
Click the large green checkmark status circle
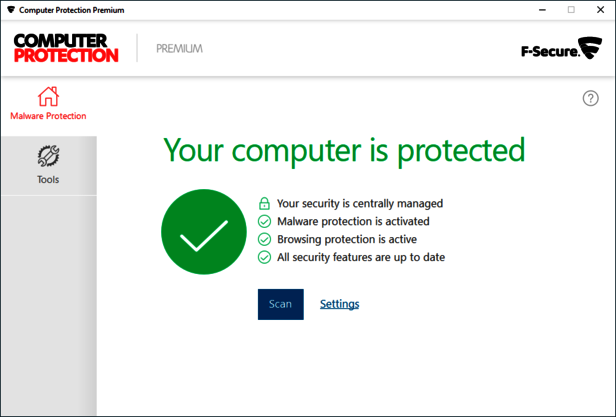tap(203, 232)
